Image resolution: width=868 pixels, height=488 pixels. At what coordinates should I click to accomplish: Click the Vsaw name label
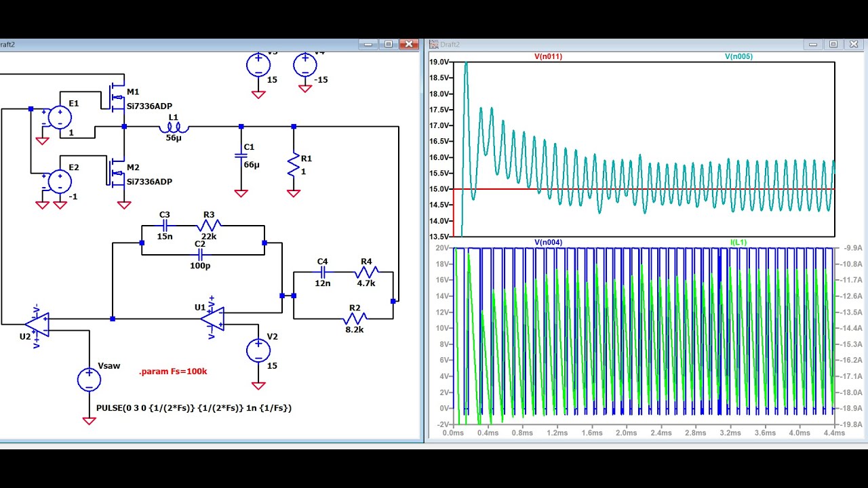109,366
